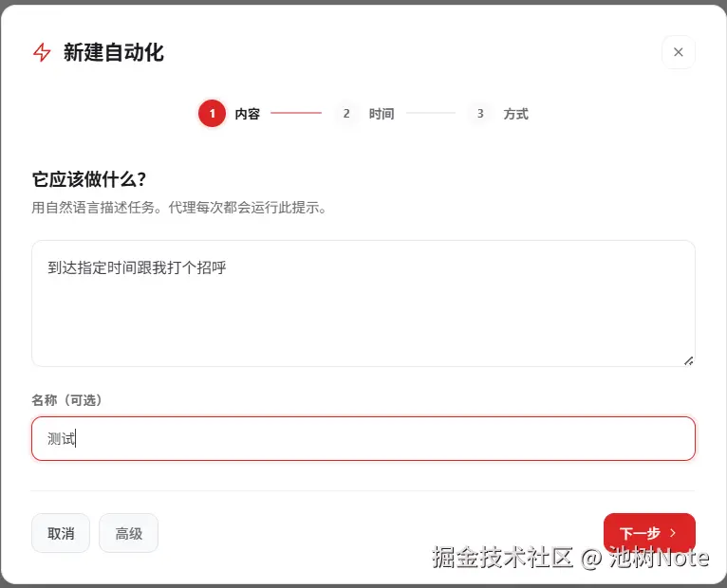Focus the task description text area
This screenshot has width=727, height=588.
[x=363, y=303]
